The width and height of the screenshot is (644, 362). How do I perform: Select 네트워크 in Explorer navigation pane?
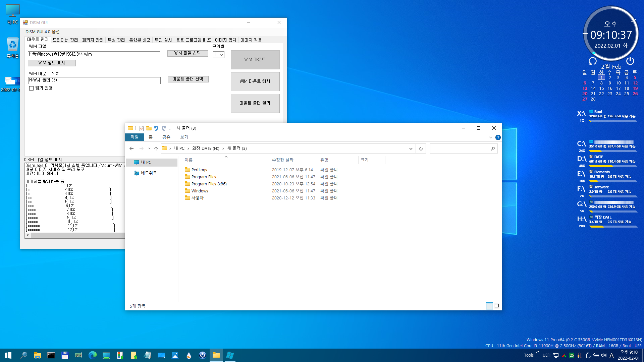coord(149,173)
